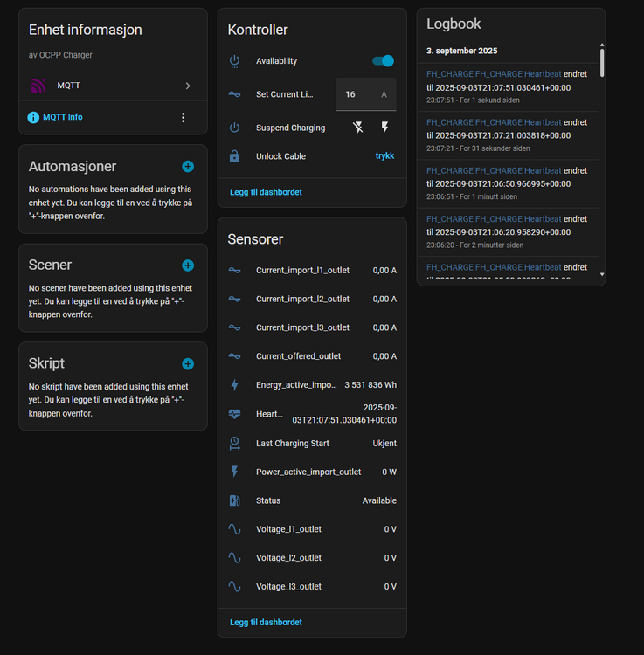Add a new automation with plus icon
Viewport: 644px width, 655px height.
(x=188, y=167)
